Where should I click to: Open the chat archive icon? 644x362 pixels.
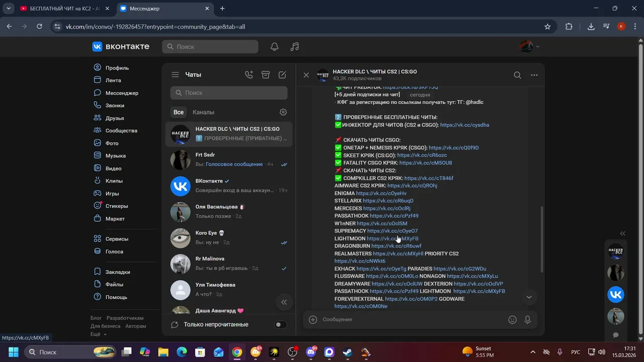coord(266,74)
